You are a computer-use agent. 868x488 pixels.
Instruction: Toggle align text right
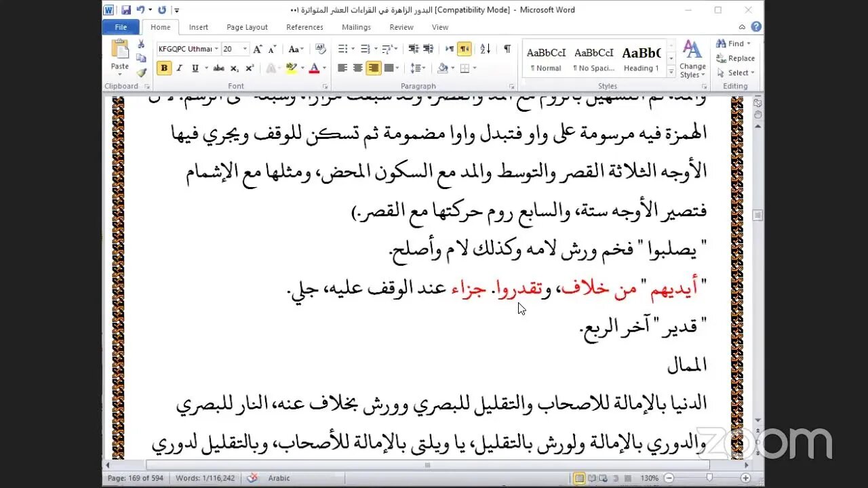pos(373,68)
